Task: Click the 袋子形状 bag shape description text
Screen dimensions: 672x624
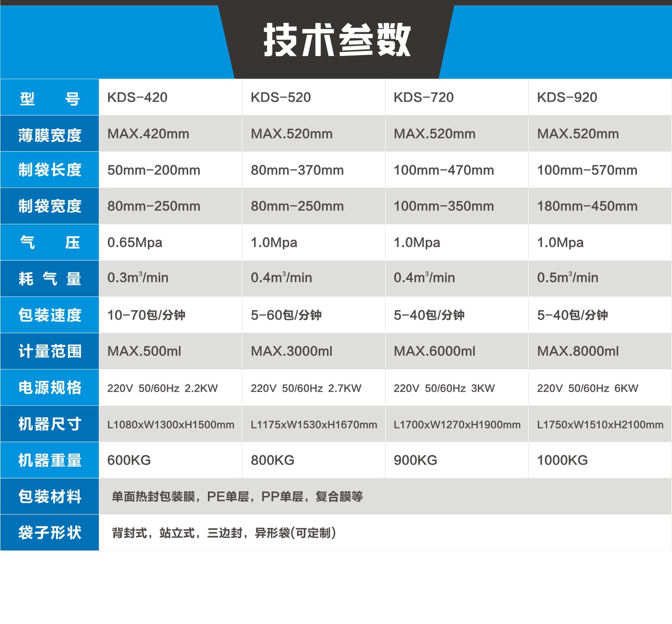Action: click(224, 533)
